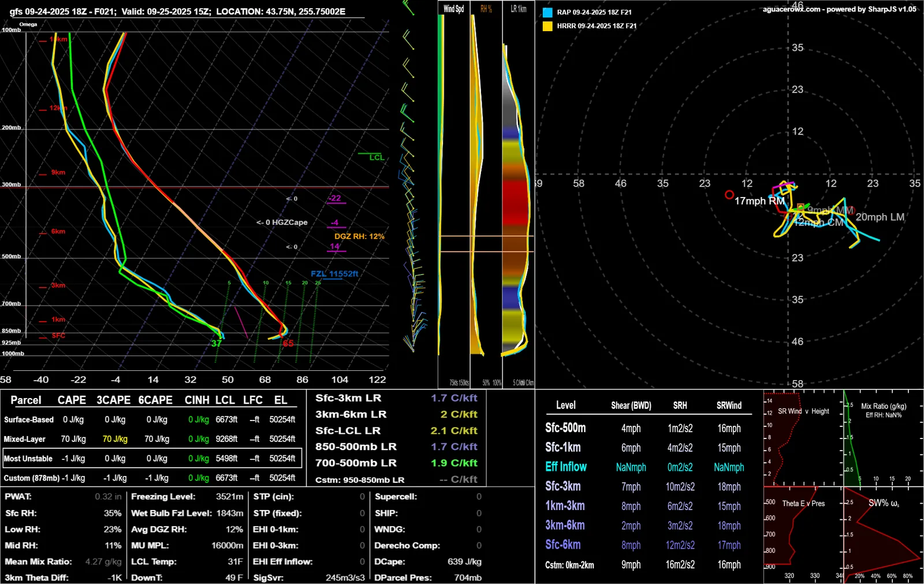Click the yellow HRRR legend color swatch
The image size is (924, 584).
[547, 26]
